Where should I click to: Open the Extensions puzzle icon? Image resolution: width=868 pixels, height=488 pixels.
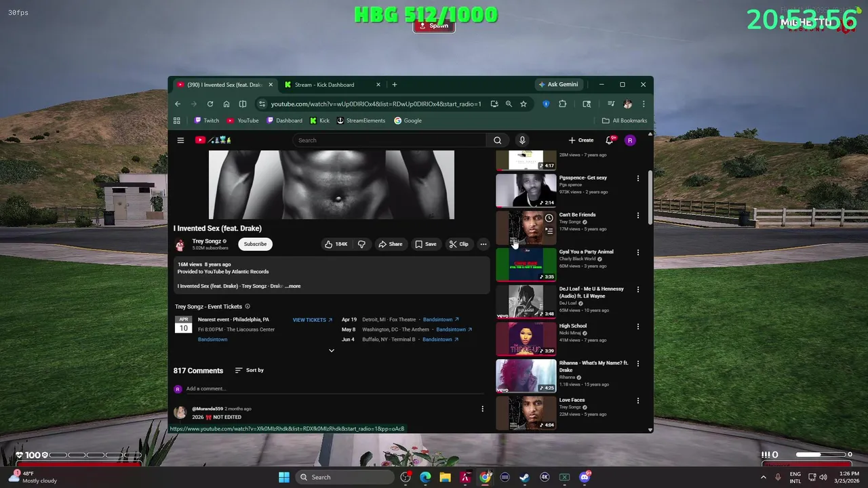[562, 104]
